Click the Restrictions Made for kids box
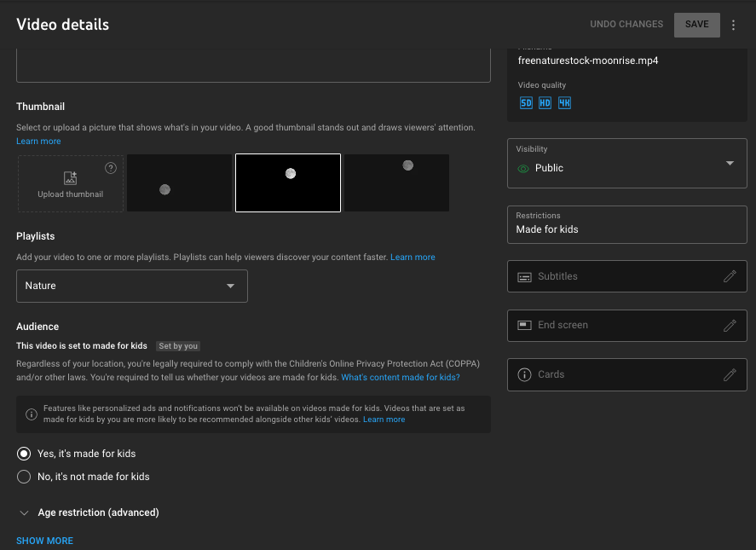 point(626,225)
